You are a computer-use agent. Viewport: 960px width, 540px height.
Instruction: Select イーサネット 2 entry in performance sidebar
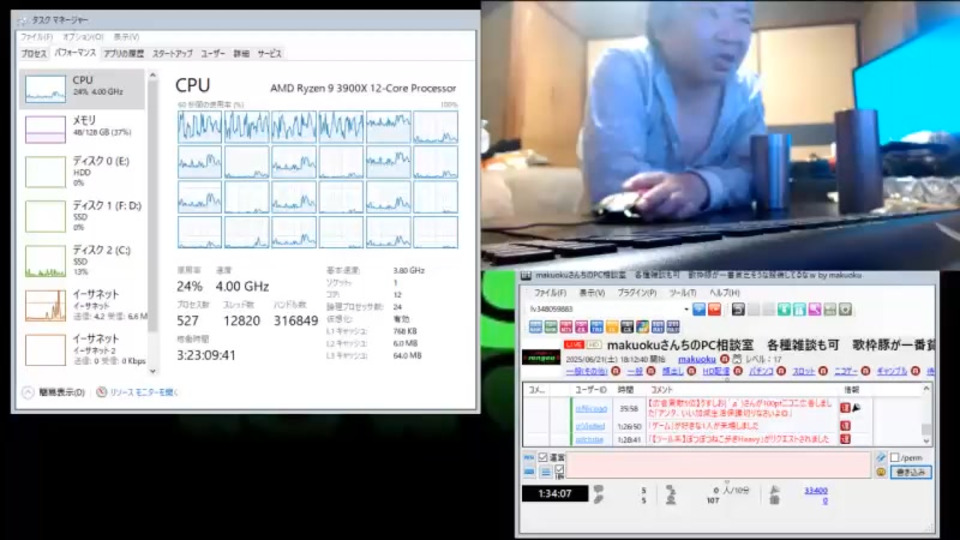point(83,349)
